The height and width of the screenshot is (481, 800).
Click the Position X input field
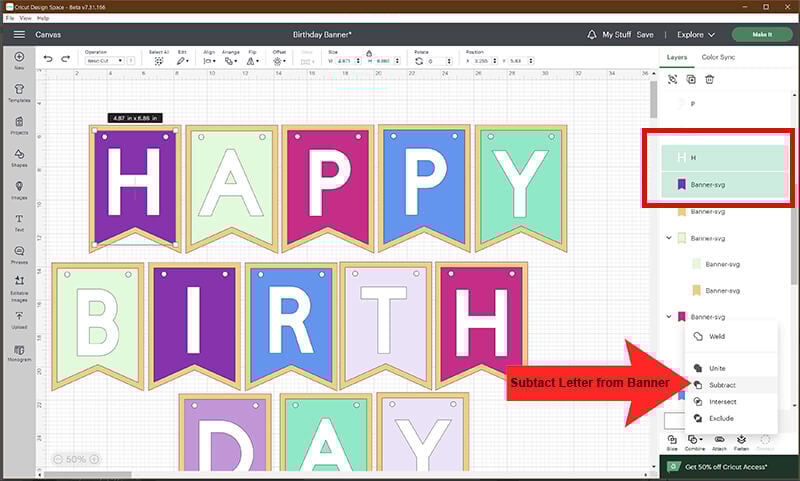coord(483,61)
